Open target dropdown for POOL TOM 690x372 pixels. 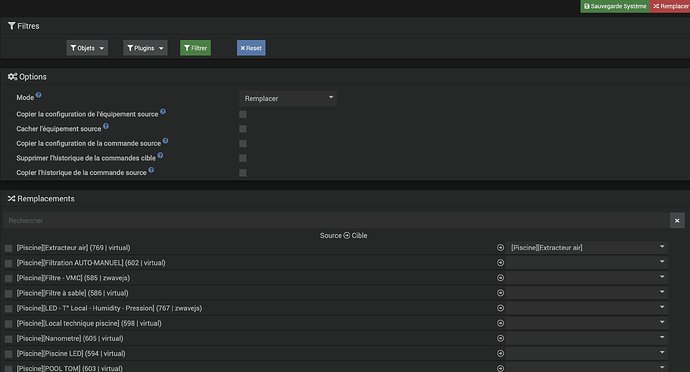pyautogui.click(x=587, y=368)
